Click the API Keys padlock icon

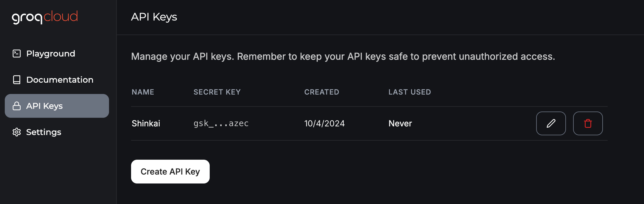tap(16, 106)
